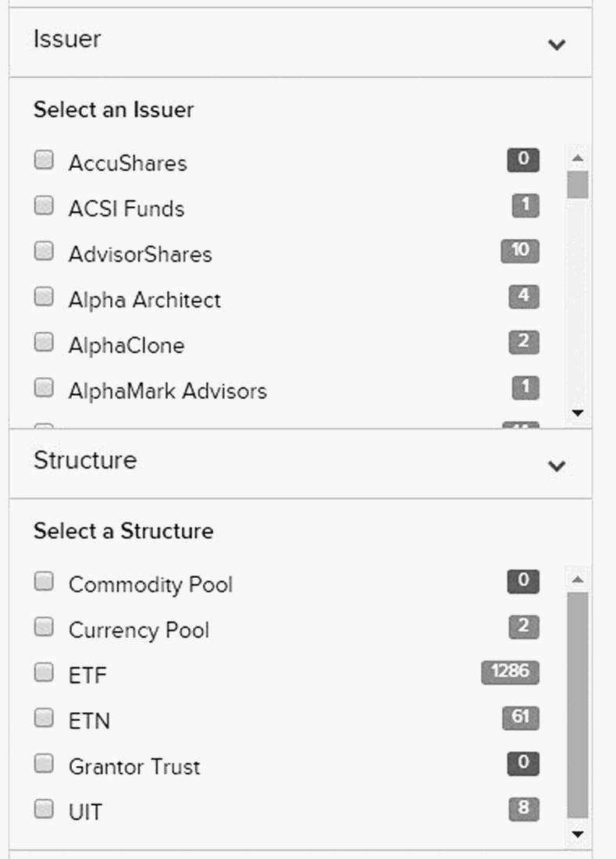Image resolution: width=616 pixels, height=859 pixels.
Task: Select the AdvisorShares issuer checkbox
Action: point(44,251)
